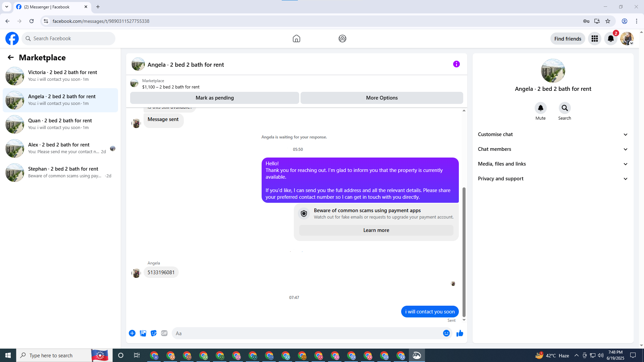Search within the Angela conversation

click(565, 108)
